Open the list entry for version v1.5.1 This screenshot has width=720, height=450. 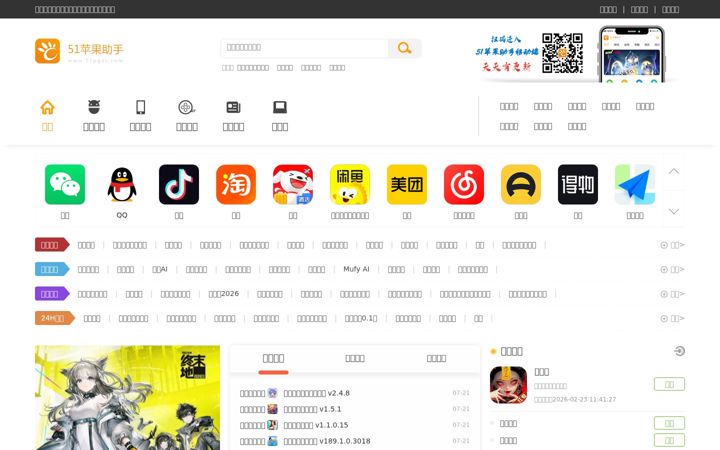[x=312, y=409]
